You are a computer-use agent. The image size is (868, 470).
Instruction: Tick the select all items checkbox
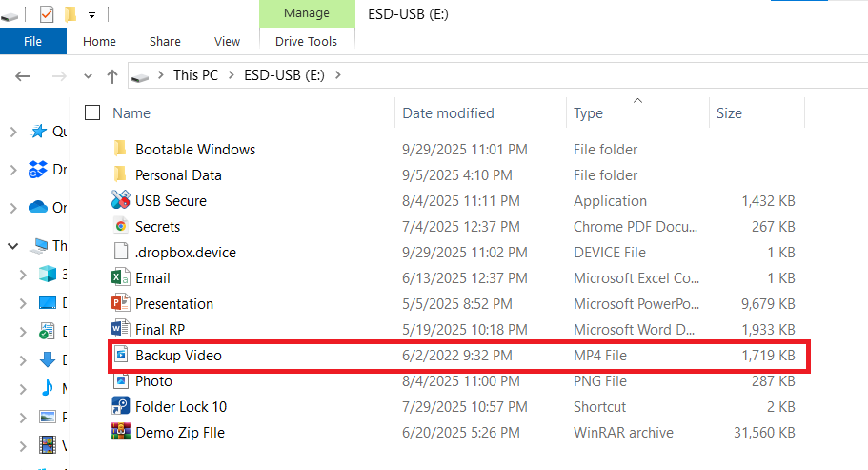(x=92, y=112)
